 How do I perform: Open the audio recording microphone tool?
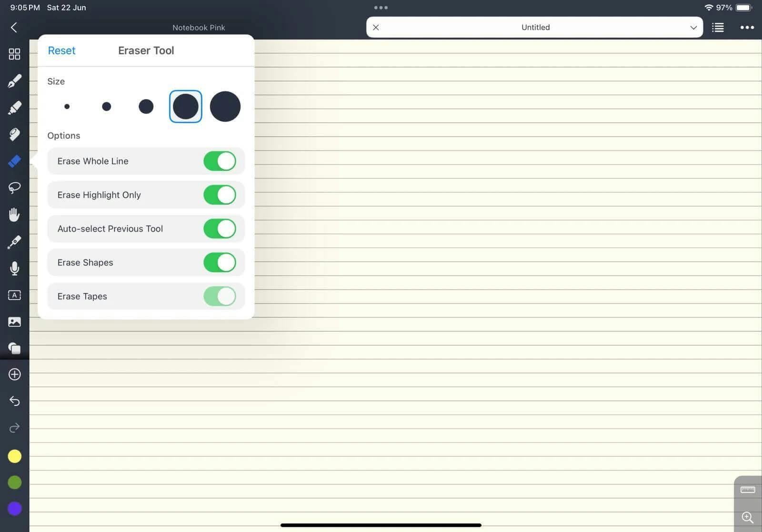pyautogui.click(x=14, y=268)
